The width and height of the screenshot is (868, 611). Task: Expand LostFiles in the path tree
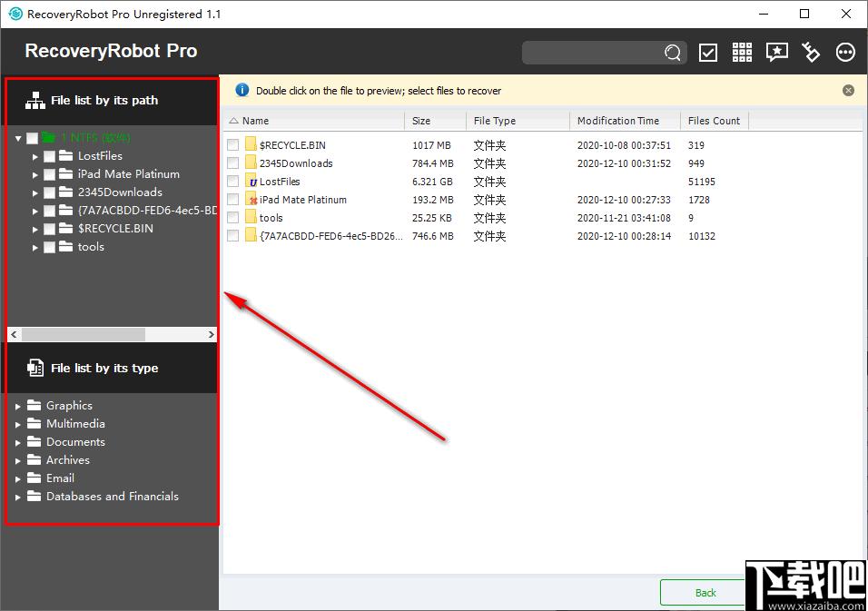35,157
